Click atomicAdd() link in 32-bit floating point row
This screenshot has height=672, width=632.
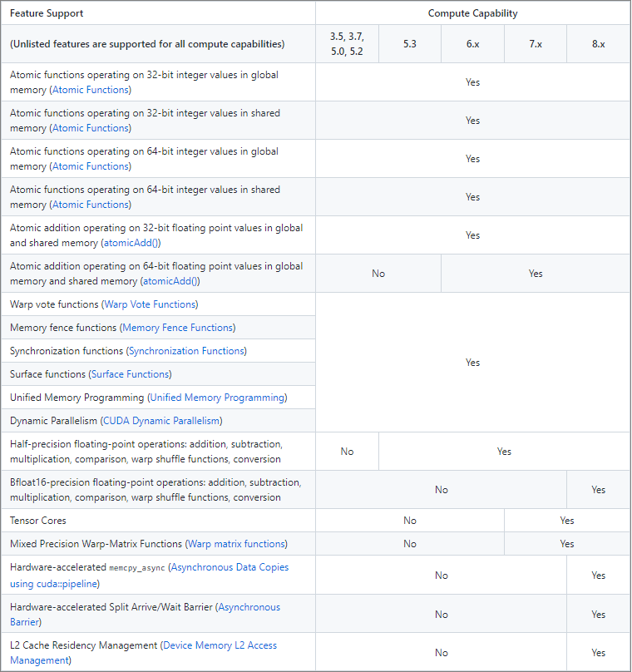[x=131, y=243]
